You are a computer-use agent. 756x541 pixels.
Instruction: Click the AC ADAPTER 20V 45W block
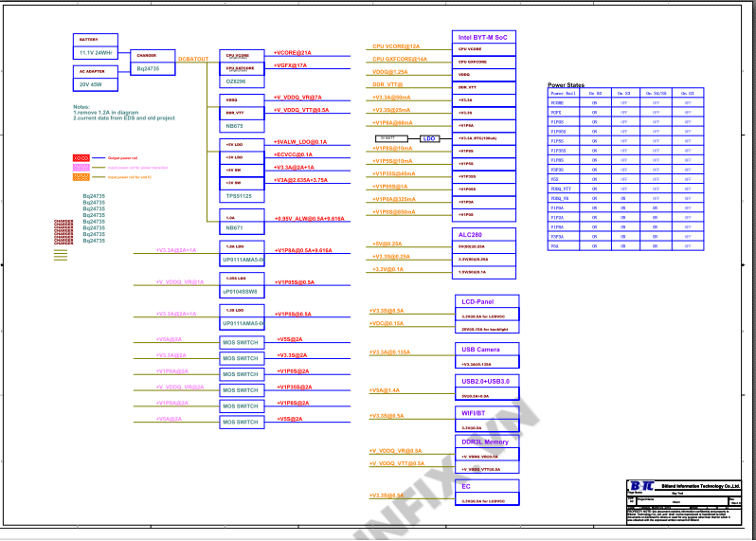coord(96,78)
